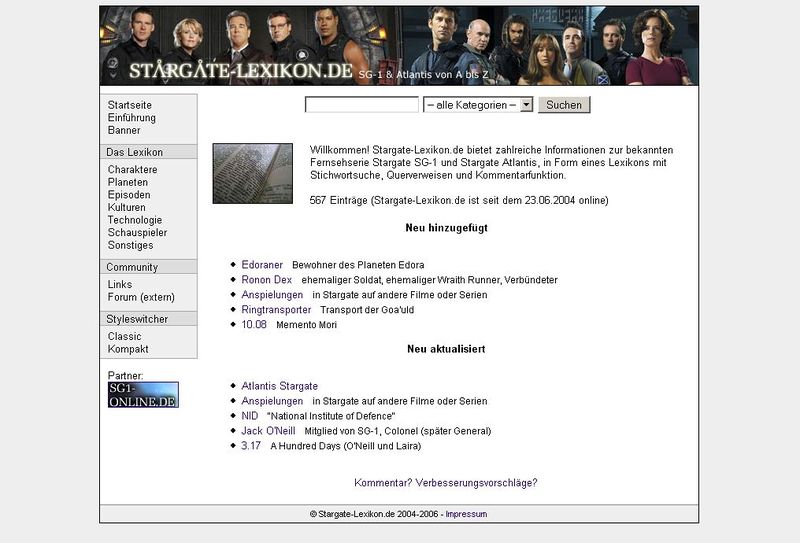Click the book thumbnail image
The image size is (800, 543).
pos(252,173)
